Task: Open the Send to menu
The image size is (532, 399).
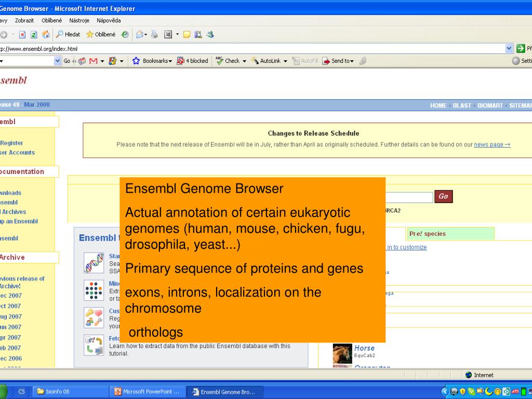Action: tap(338, 61)
